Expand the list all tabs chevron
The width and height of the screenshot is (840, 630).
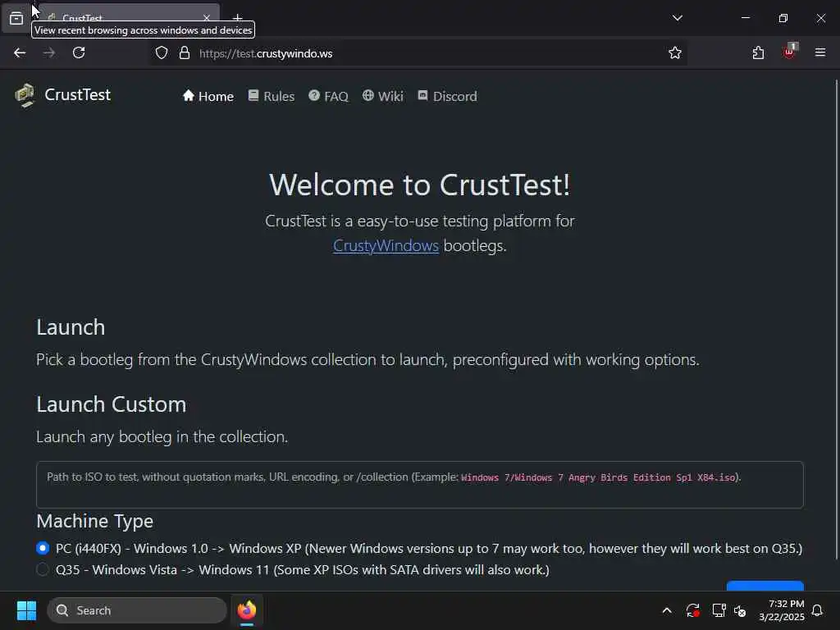[677, 18]
